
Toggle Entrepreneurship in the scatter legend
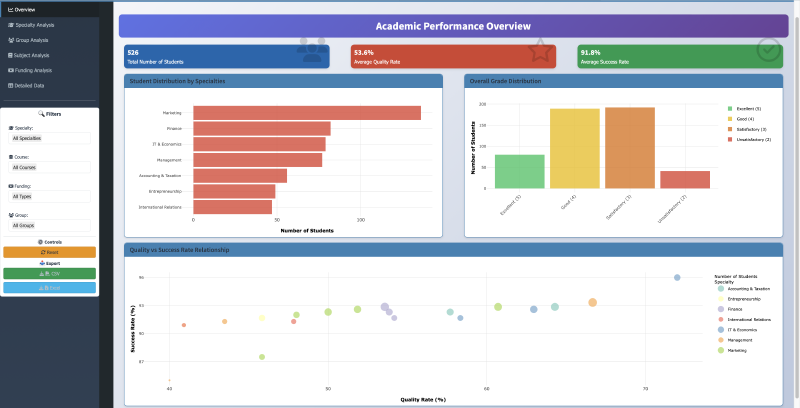[x=740, y=299]
